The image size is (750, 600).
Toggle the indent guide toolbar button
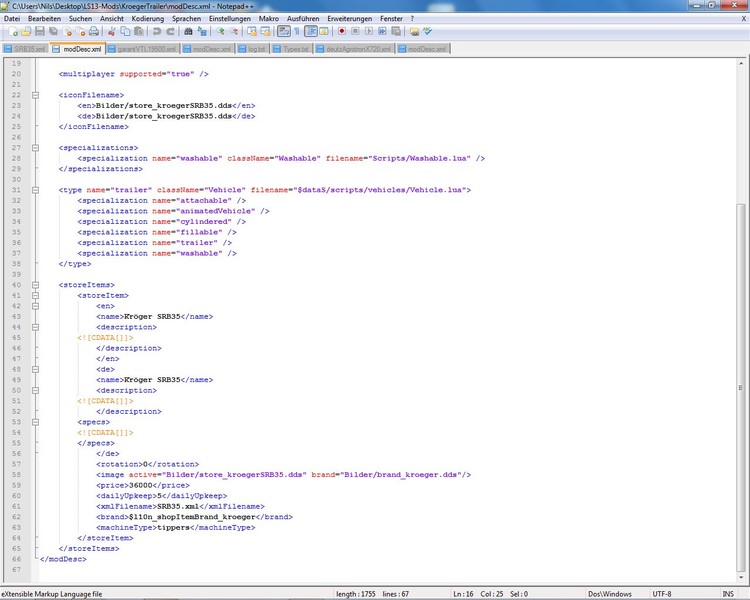coord(310,32)
